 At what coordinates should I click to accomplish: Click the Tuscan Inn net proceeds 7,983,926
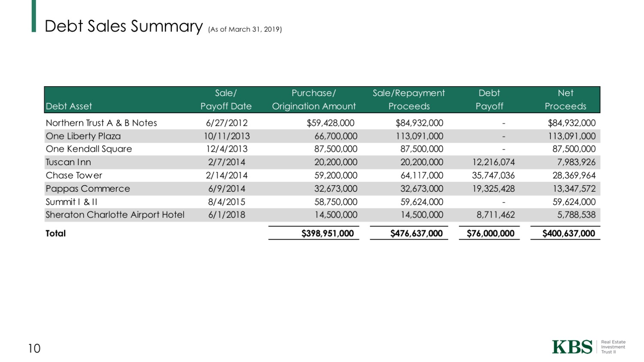[576, 162]
